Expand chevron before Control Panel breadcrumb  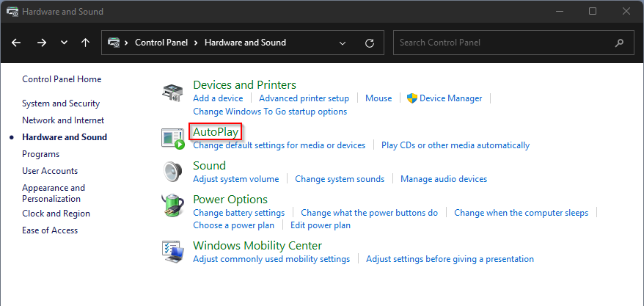[x=126, y=43]
